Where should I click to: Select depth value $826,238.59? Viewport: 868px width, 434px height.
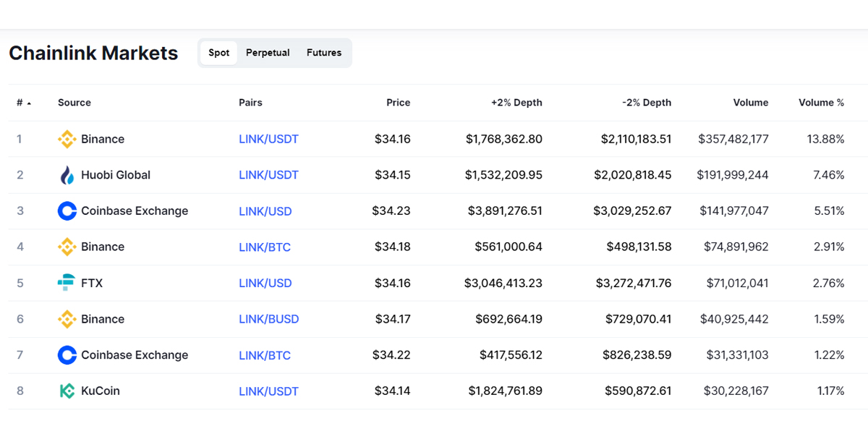pos(637,355)
